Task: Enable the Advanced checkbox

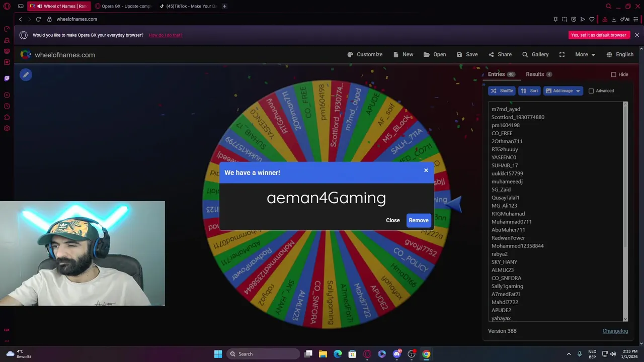Action: pos(591,91)
